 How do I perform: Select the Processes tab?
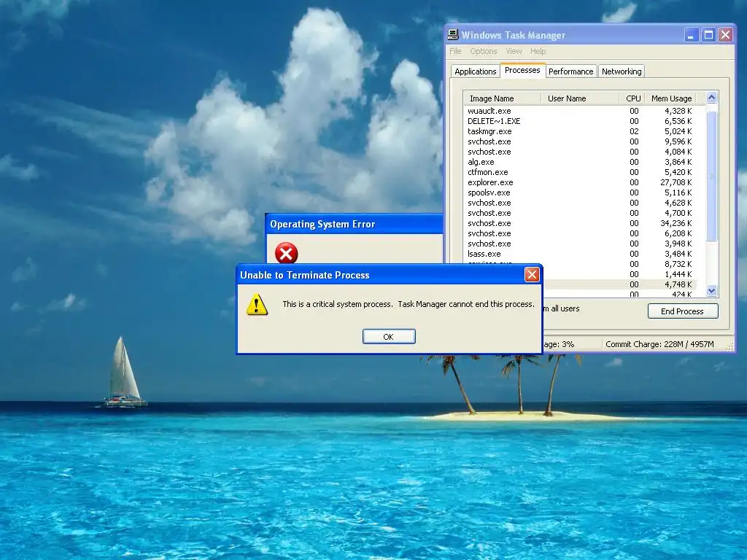point(522,70)
